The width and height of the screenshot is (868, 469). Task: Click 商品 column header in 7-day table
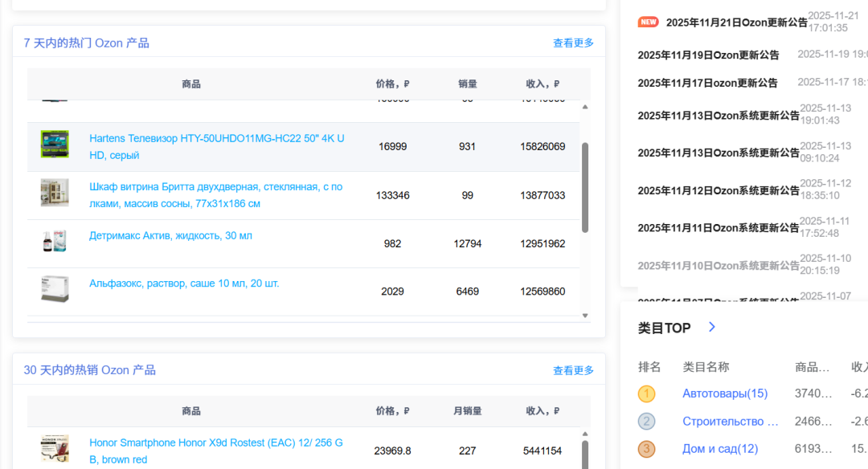191,84
